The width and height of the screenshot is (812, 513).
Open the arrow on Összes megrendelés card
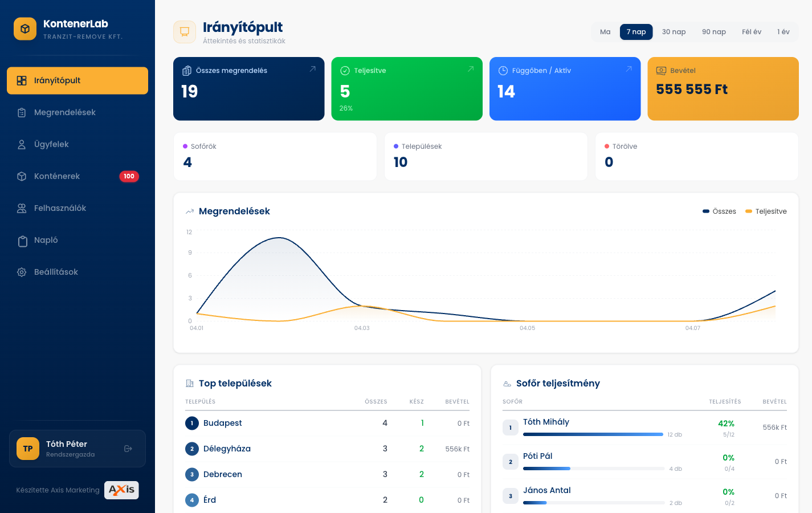coord(312,69)
